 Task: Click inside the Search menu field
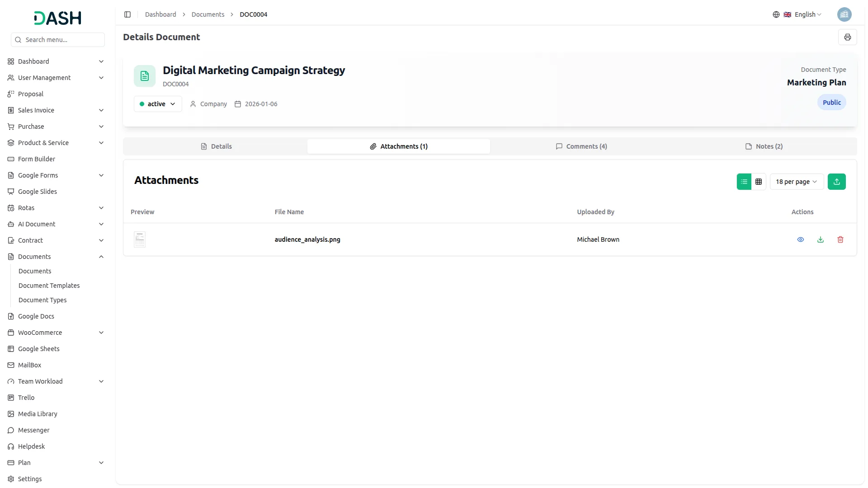[58, 39]
